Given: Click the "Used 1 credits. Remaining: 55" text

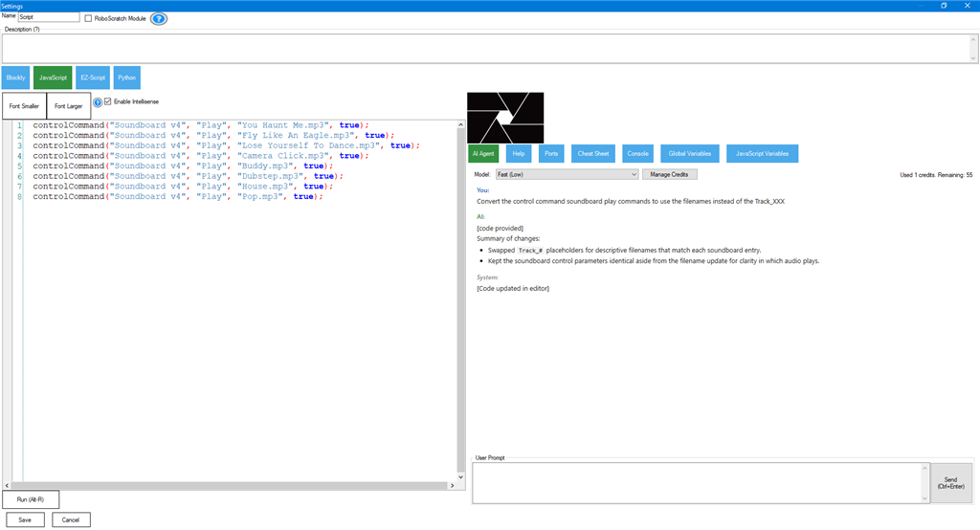Looking at the screenshot, I should pyautogui.click(x=936, y=175).
